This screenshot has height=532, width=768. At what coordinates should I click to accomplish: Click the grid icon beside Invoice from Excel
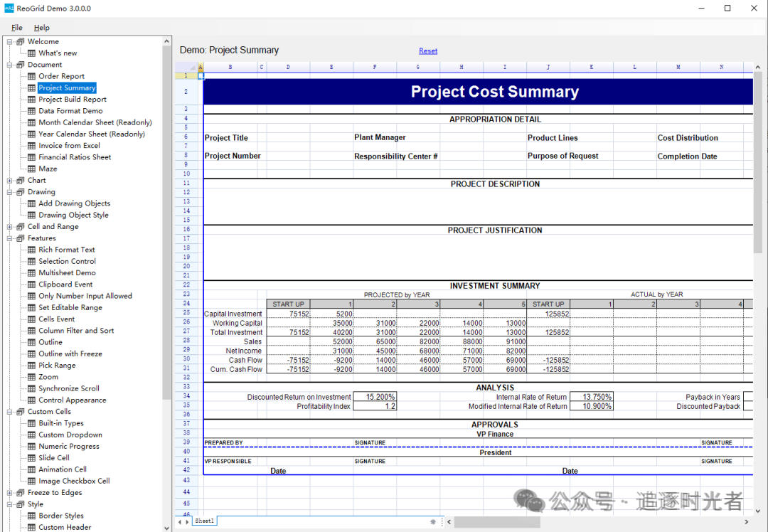(31, 146)
